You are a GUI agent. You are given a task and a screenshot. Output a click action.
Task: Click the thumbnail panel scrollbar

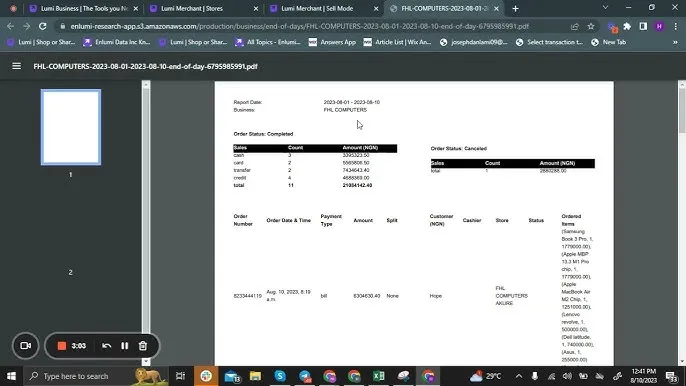[146, 223]
